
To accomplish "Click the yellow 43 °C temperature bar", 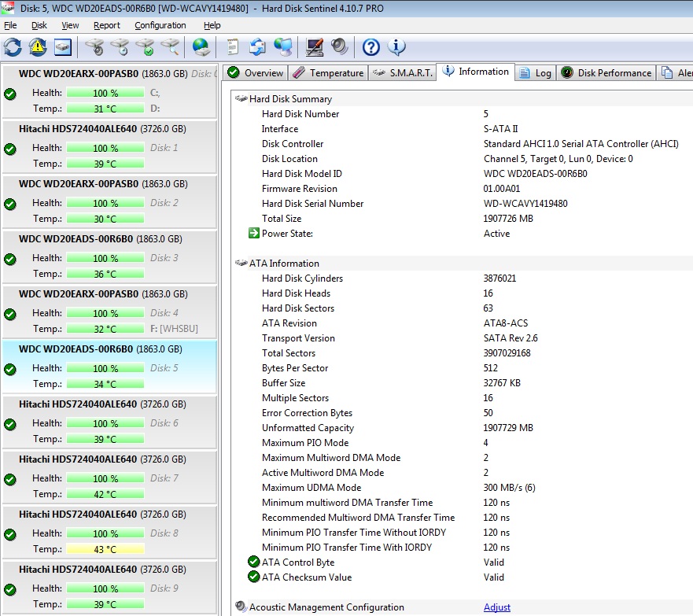I will (x=105, y=549).
